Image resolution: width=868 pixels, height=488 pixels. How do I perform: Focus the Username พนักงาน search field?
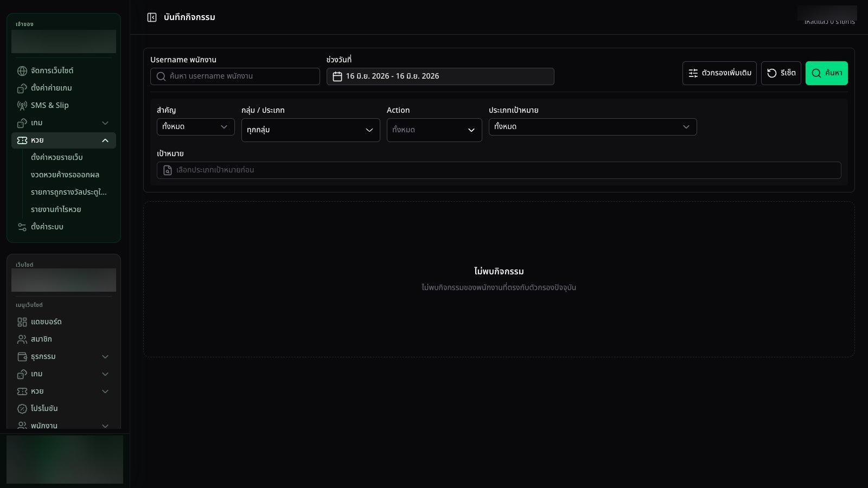[x=235, y=76]
